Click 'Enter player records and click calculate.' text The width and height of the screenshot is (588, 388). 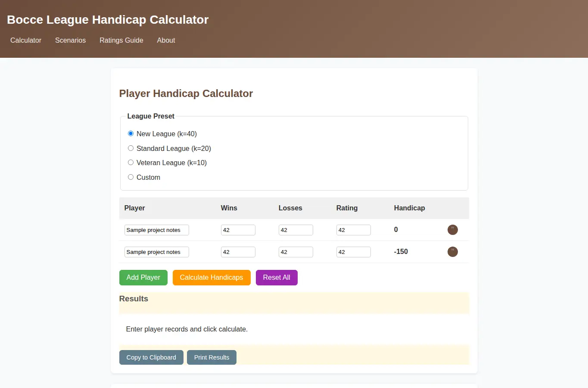pyautogui.click(x=187, y=329)
